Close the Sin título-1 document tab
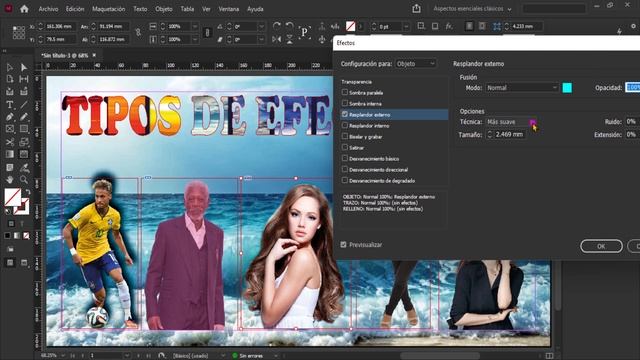The height and width of the screenshot is (360, 640). 94,55
